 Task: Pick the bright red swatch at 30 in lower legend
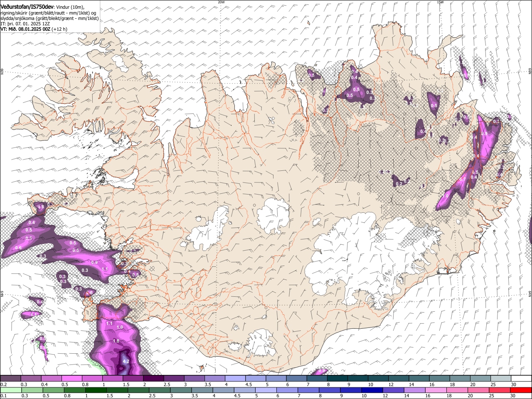tap(521, 390)
